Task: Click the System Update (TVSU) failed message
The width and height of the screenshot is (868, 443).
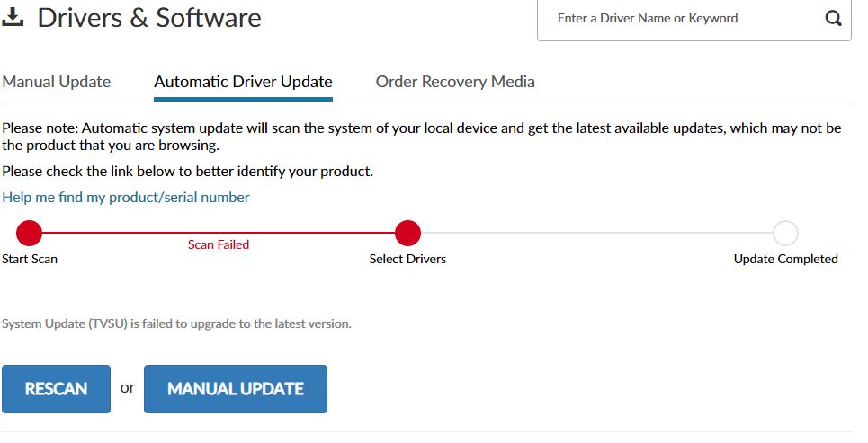Action: tap(176, 323)
